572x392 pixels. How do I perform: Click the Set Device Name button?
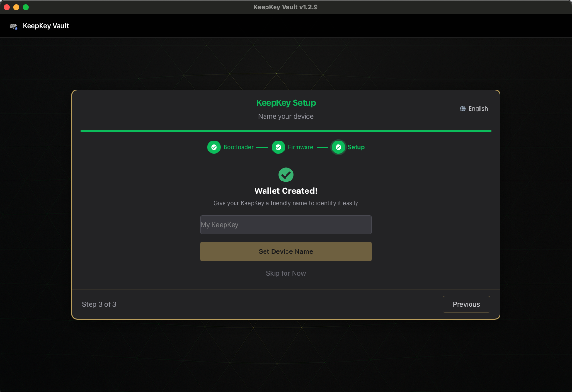286,251
